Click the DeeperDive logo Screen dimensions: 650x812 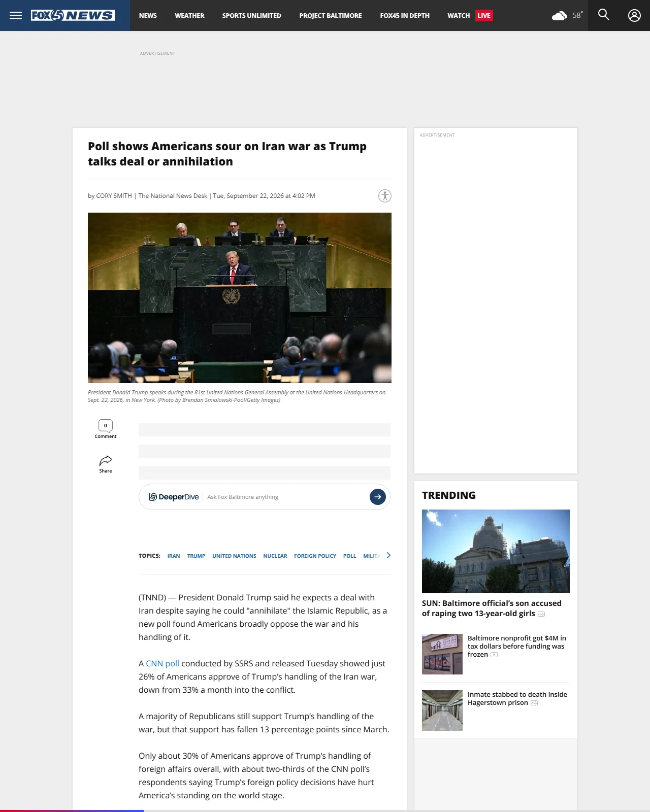(x=174, y=497)
